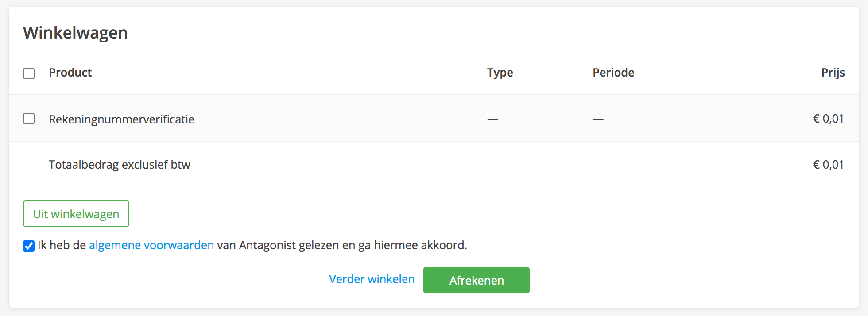Uncheck the algemene voorwaarden agreement checkbox
This screenshot has height=316, width=868.
tap(28, 246)
